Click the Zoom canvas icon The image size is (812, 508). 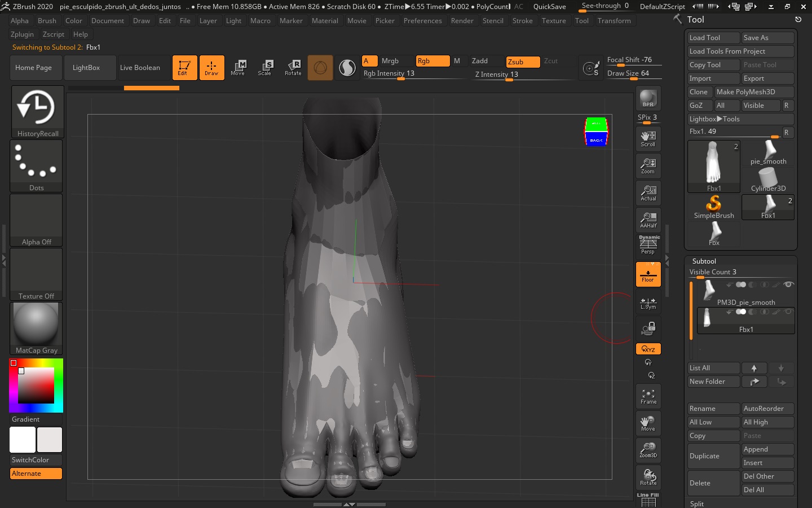[x=648, y=165]
